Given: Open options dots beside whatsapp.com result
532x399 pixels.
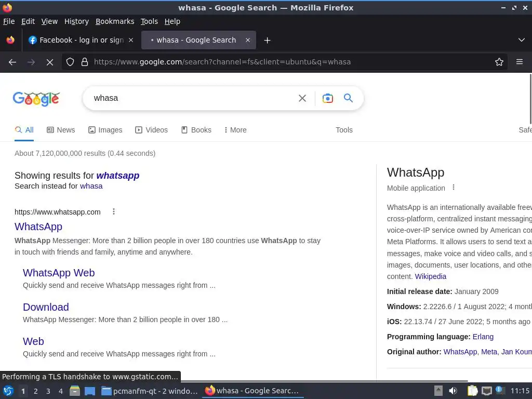Looking at the screenshot, I should point(114,212).
